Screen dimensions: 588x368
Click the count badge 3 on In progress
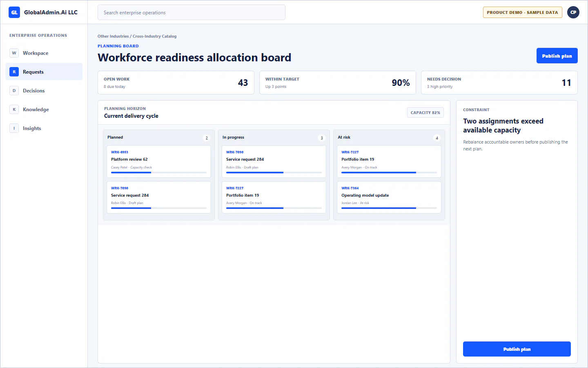pos(322,138)
